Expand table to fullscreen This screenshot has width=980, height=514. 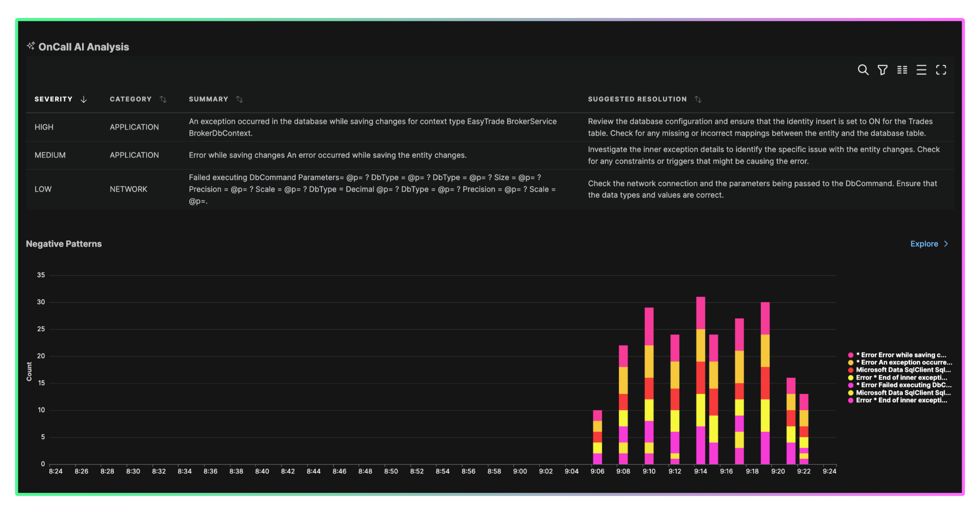coord(941,70)
